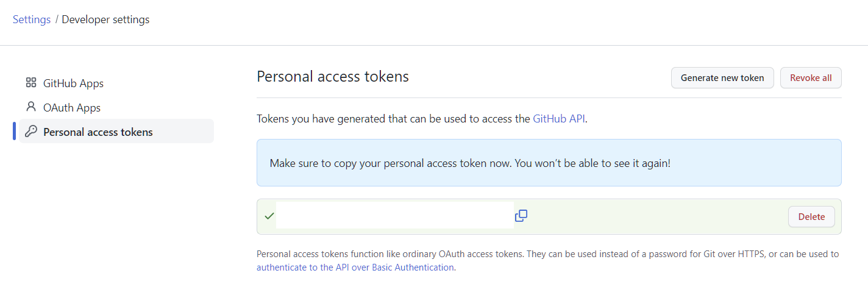Open the GitHub API link
The width and height of the screenshot is (868, 301).
click(x=559, y=119)
